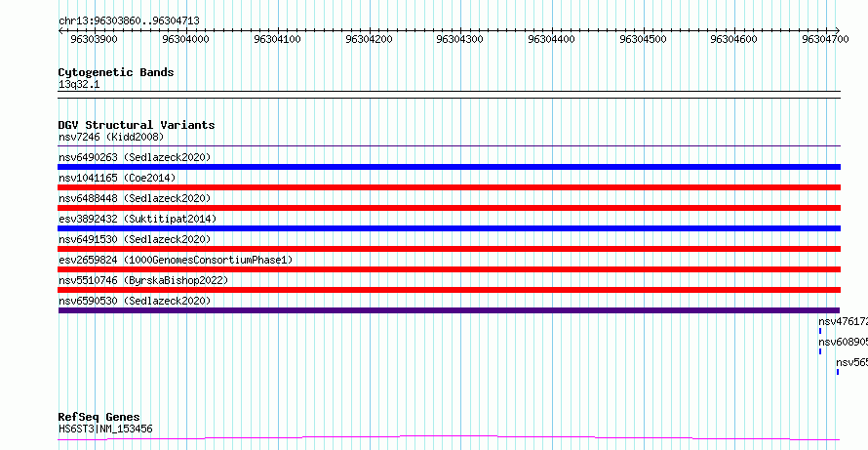Image resolution: width=868 pixels, height=450 pixels.
Task: Click the cut-off label starting nsv608905
Action: (x=843, y=342)
